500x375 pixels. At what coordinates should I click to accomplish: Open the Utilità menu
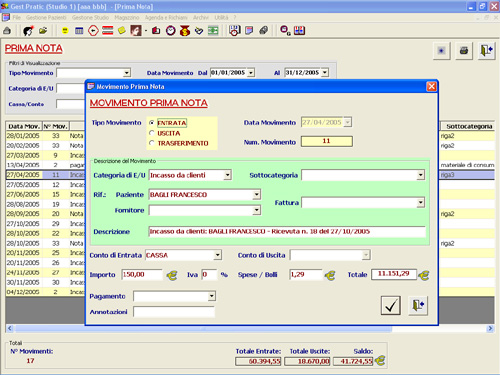221,17
